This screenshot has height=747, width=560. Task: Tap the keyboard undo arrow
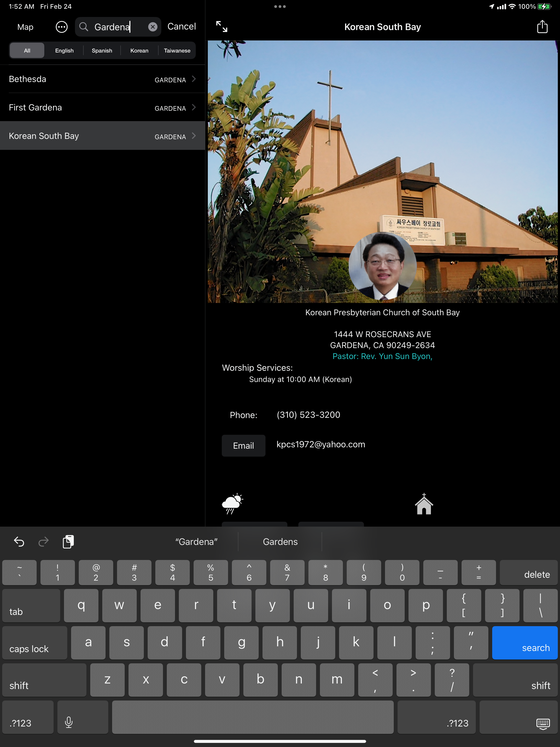tap(19, 542)
